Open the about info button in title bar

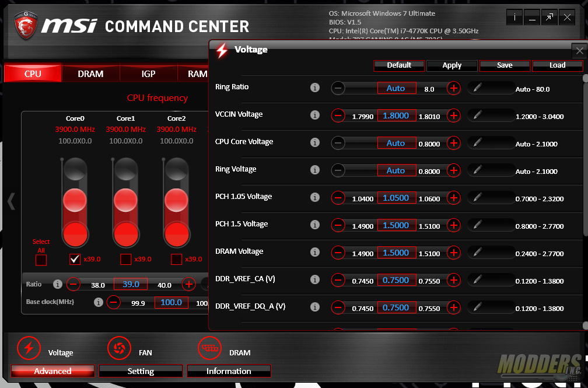[514, 18]
